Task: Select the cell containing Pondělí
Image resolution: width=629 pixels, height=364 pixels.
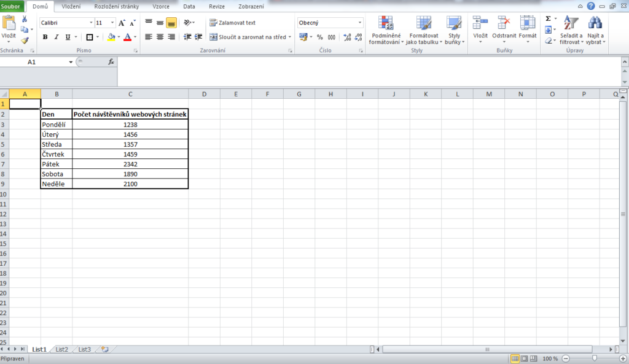Action: click(56, 124)
